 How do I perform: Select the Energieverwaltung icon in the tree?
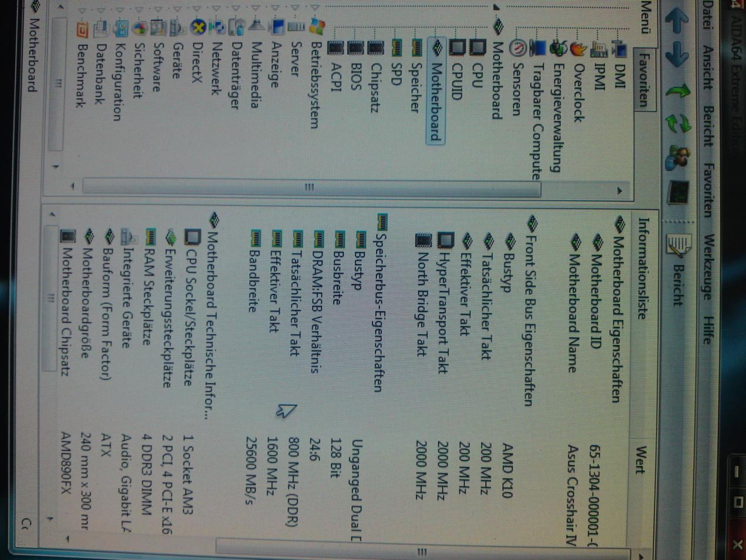point(559,48)
